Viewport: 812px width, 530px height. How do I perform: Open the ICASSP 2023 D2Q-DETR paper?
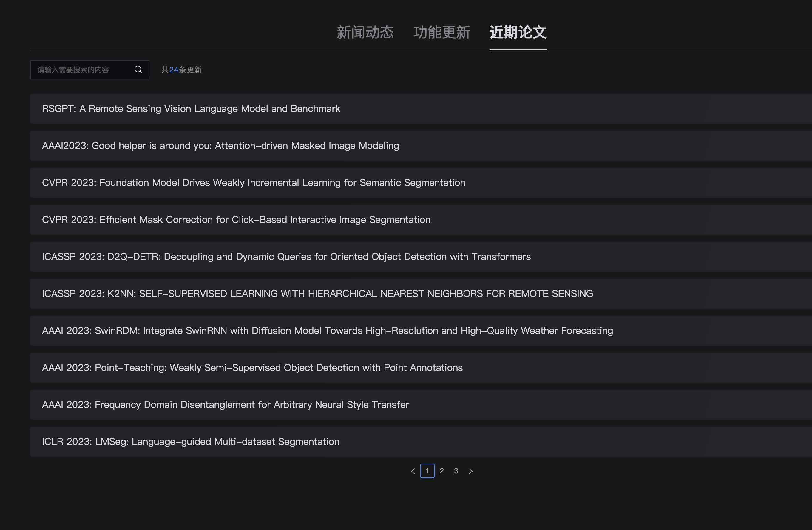click(421, 257)
